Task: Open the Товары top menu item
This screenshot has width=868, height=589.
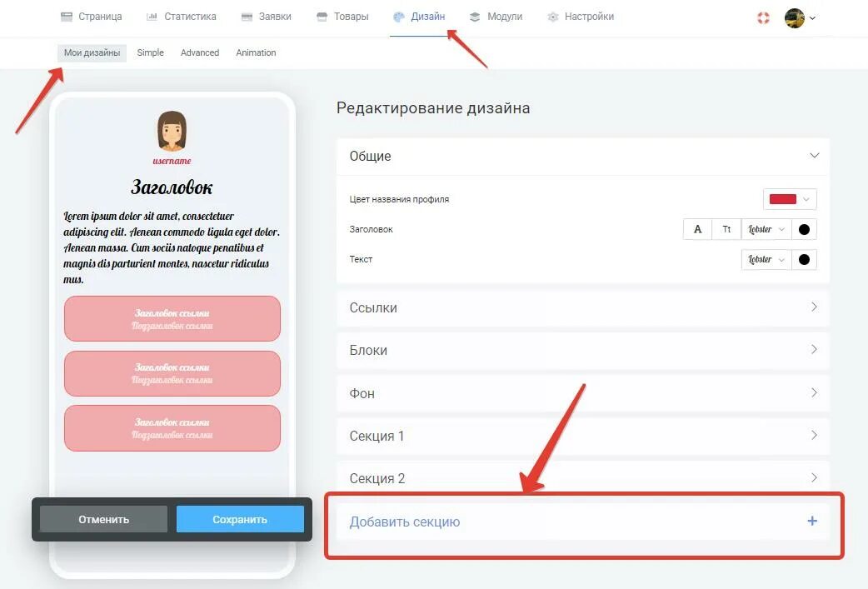Action: 342,17
